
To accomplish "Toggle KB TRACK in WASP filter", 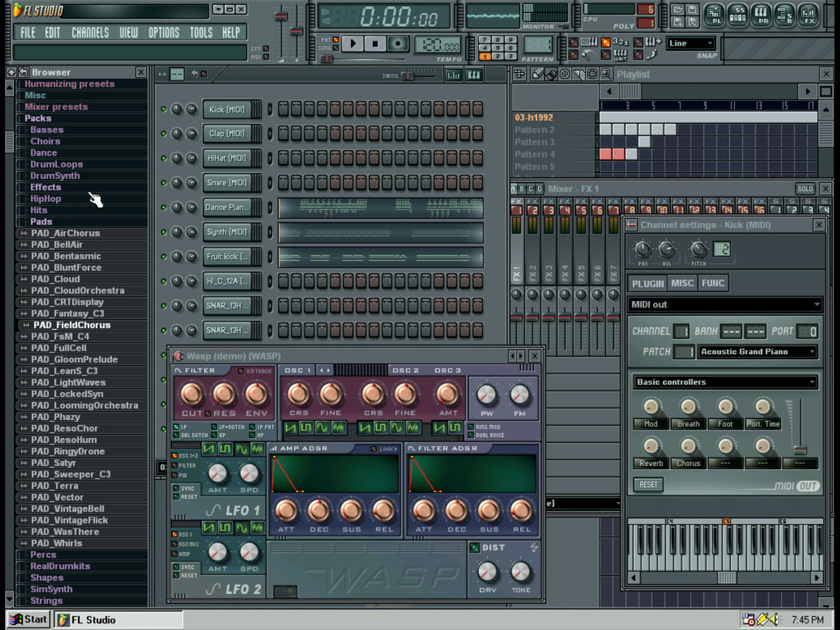I will [241, 371].
